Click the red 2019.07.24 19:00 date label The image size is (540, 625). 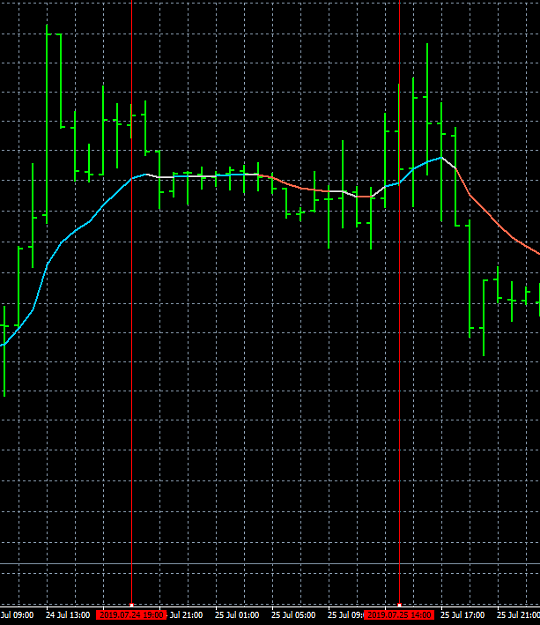coord(131,615)
